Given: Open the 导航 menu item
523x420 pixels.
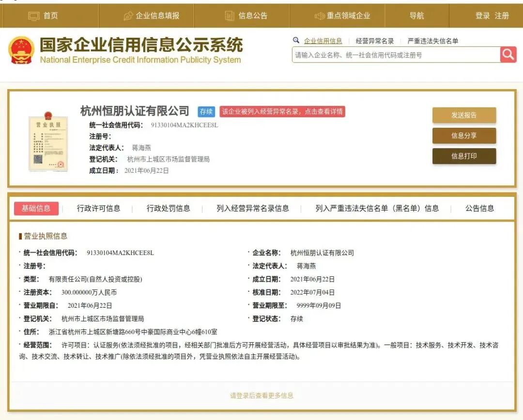Looking at the screenshot, I should tap(416, 15).
